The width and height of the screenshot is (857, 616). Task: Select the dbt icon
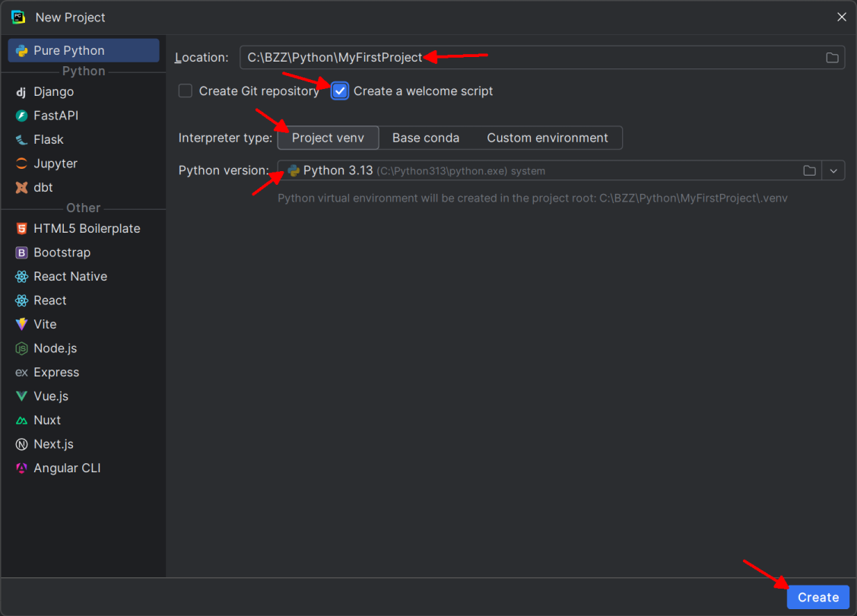click(21, 188)
